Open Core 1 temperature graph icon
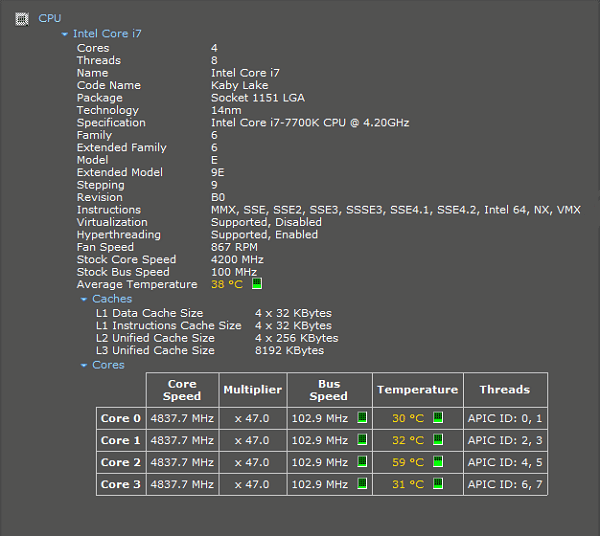This screenshot has height=536, width=600. (x=438, y=440)
